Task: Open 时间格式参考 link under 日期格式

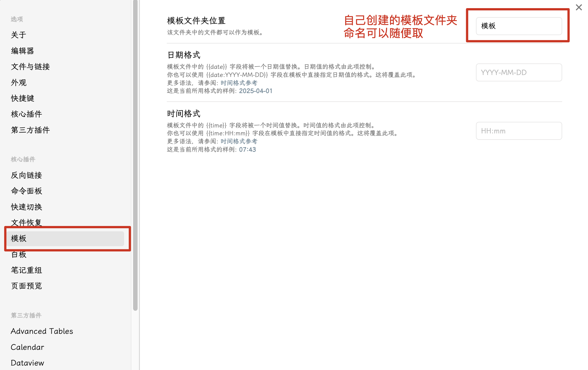Action: tap(239, 83)
